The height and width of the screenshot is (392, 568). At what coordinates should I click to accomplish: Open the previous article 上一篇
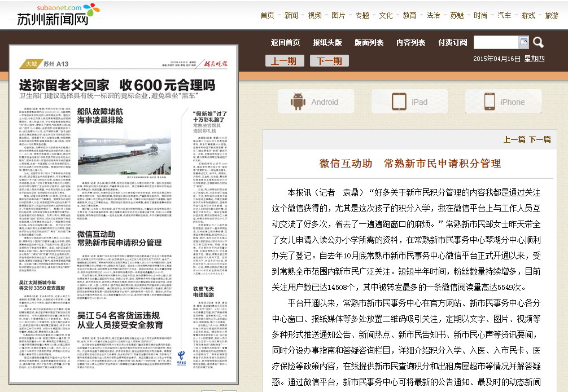click(x=514, y=139)
